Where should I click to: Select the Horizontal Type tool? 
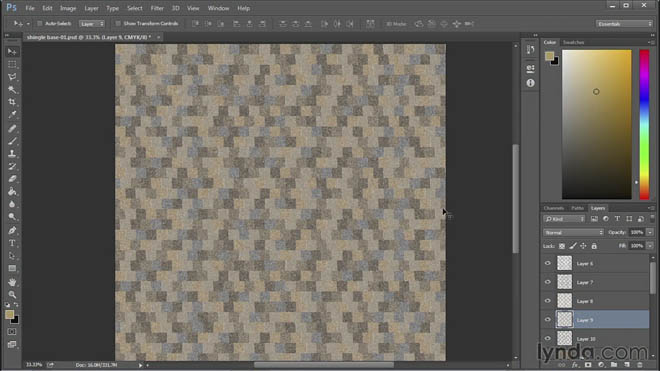tap(12, 243)
